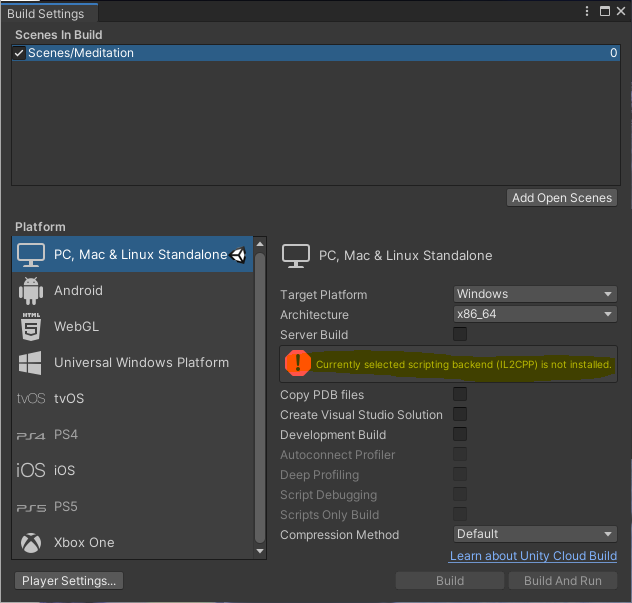Click the Universal Windows Platform logo icon
The image size is (632, 603).
(30, 363)
